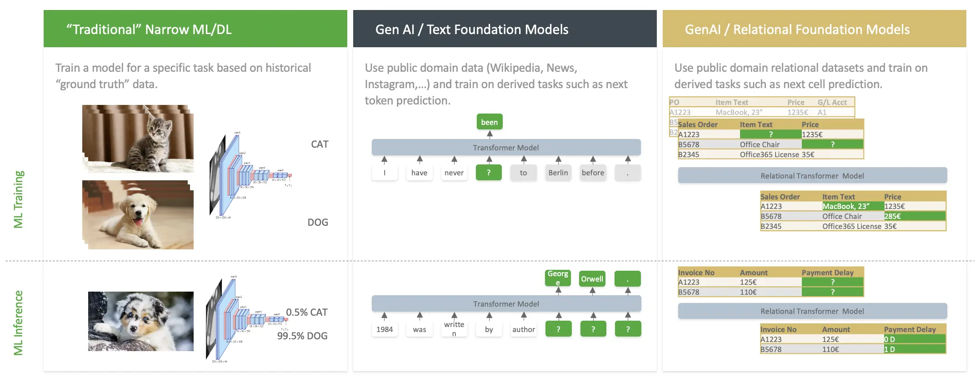Click the "99.5% DOG" prediction label
The image size is (980, 377).
302,336
